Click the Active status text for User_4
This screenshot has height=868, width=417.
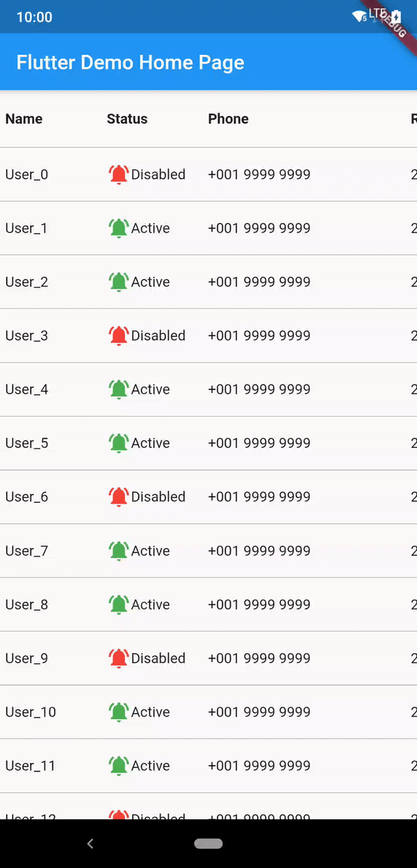pos(151,389)
